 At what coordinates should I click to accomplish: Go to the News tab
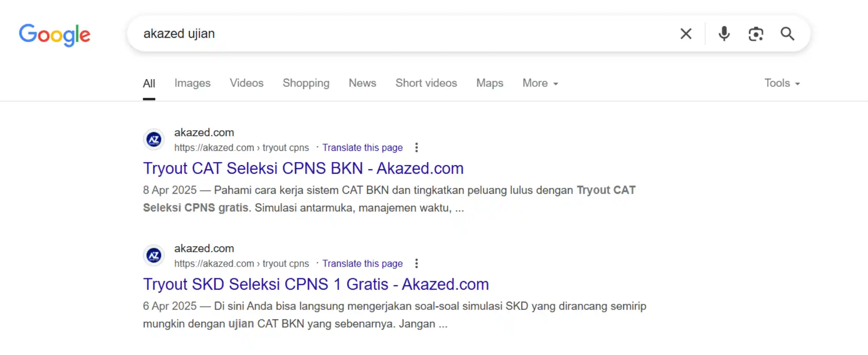(362, 83)
